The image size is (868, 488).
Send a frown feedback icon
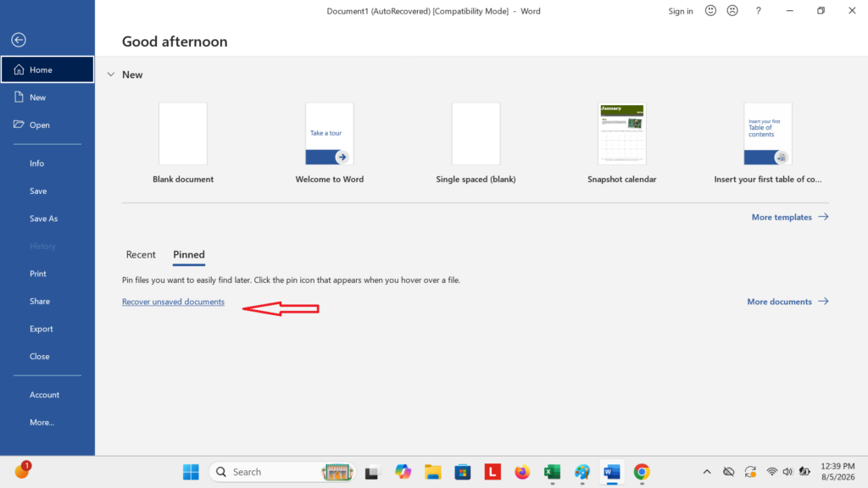pos(732,10)
